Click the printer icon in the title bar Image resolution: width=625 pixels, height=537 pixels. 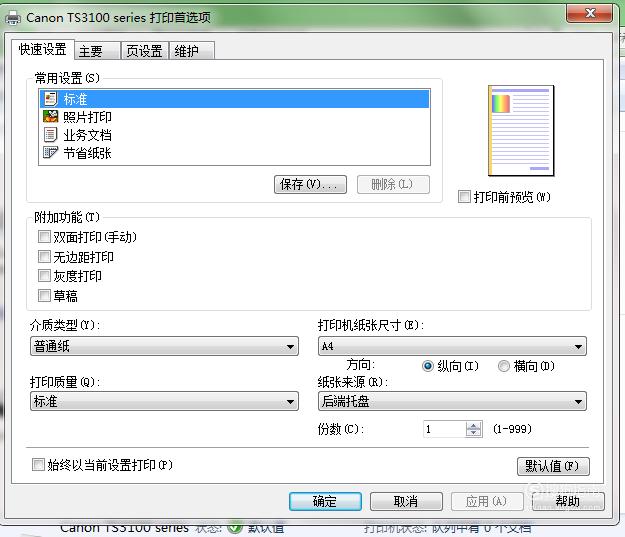click(13, 18)
